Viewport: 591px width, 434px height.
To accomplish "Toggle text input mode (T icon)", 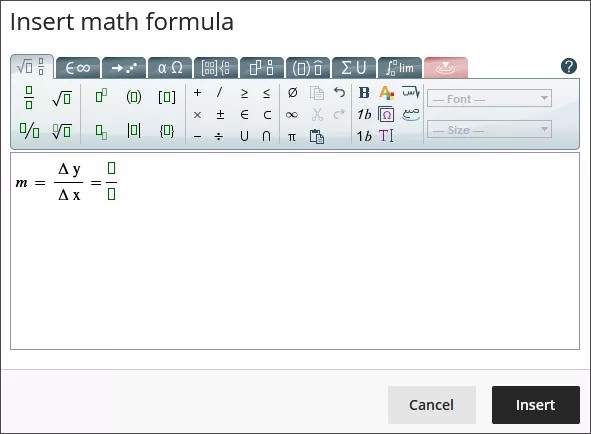I will 386,136.
